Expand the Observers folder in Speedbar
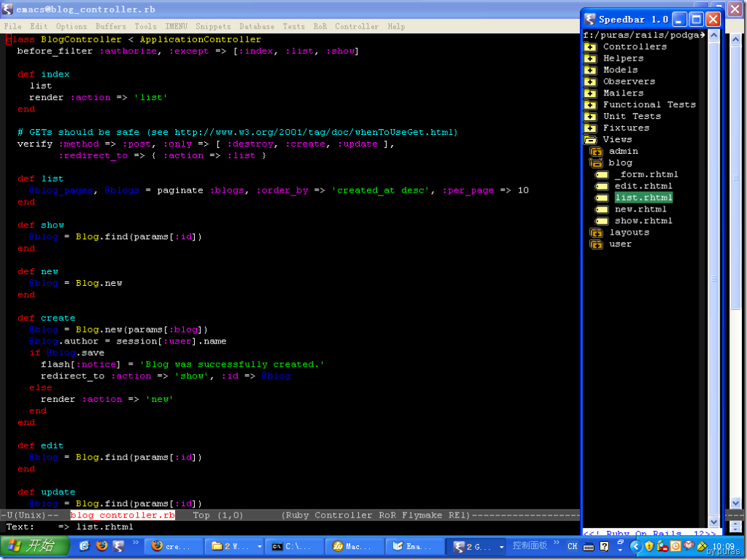Image resolution: width=747 pixels, height=560 pixels. click(590, 82)
